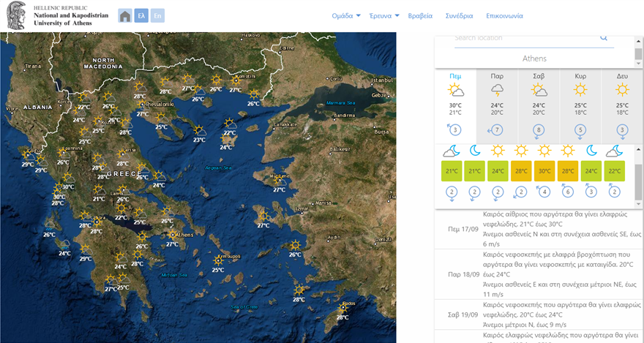
Task: Click the Search location input field
Action: click(523, 38)
